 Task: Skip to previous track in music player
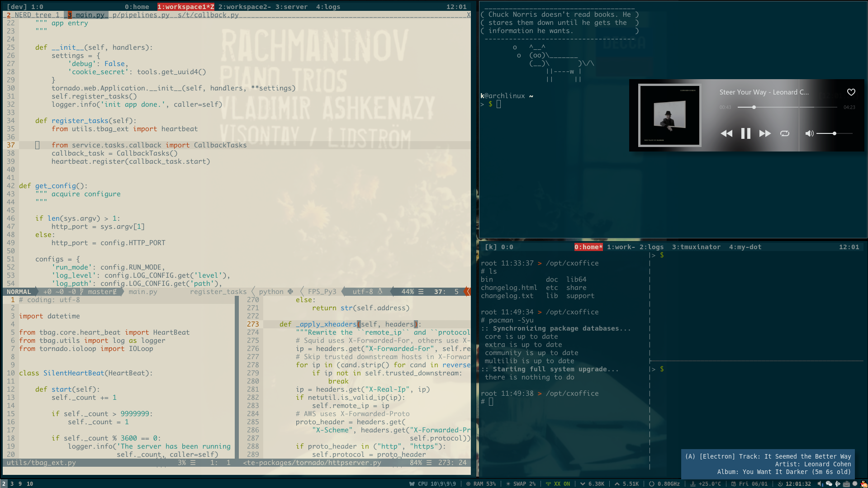[726, 133]
